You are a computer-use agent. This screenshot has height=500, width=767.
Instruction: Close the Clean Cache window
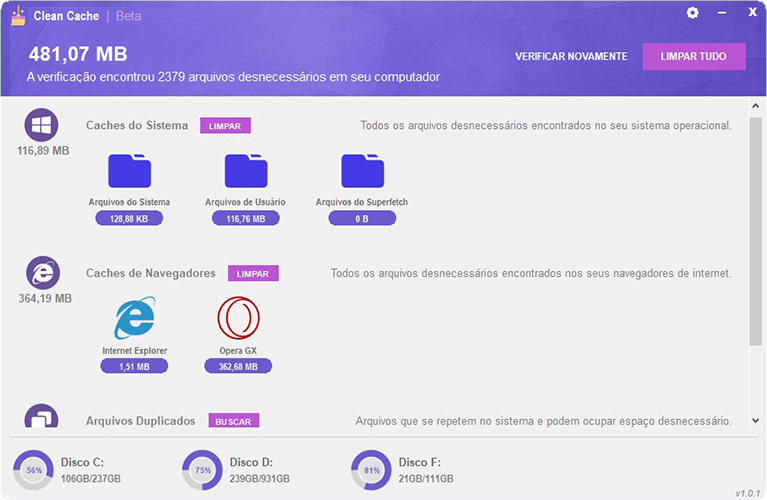(753, 12)
